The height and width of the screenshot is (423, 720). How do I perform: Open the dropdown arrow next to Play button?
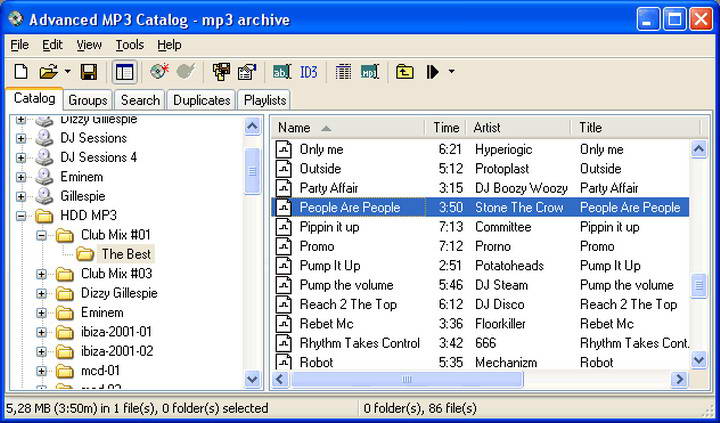pos(451,72)
